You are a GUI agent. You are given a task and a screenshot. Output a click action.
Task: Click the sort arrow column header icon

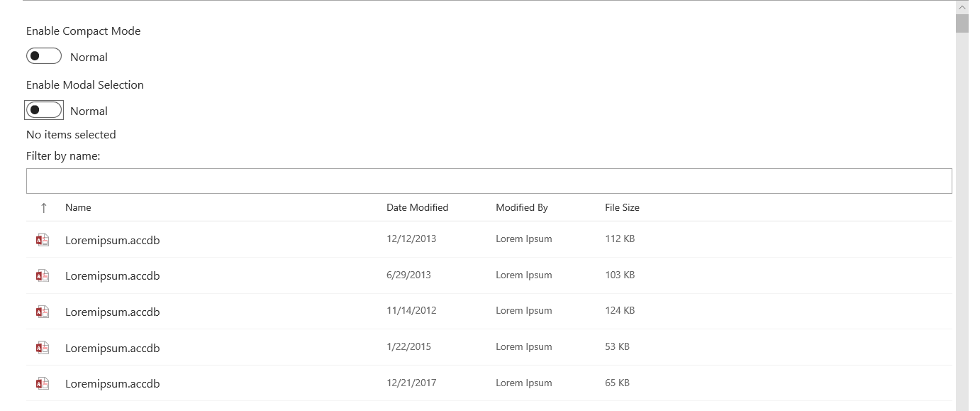coord(44,207)
